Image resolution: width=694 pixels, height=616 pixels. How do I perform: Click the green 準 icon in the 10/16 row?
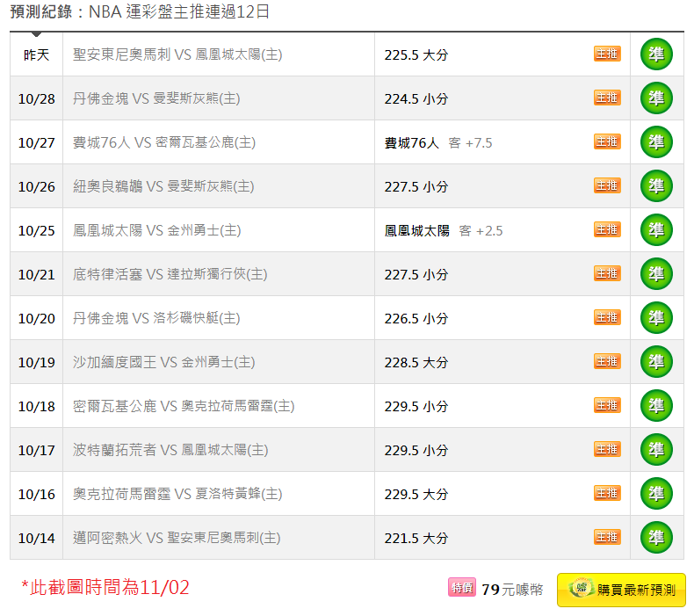point(656,493)
